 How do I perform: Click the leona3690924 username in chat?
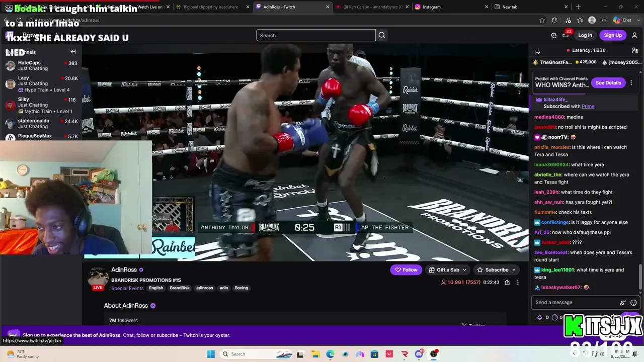[551, 165]
